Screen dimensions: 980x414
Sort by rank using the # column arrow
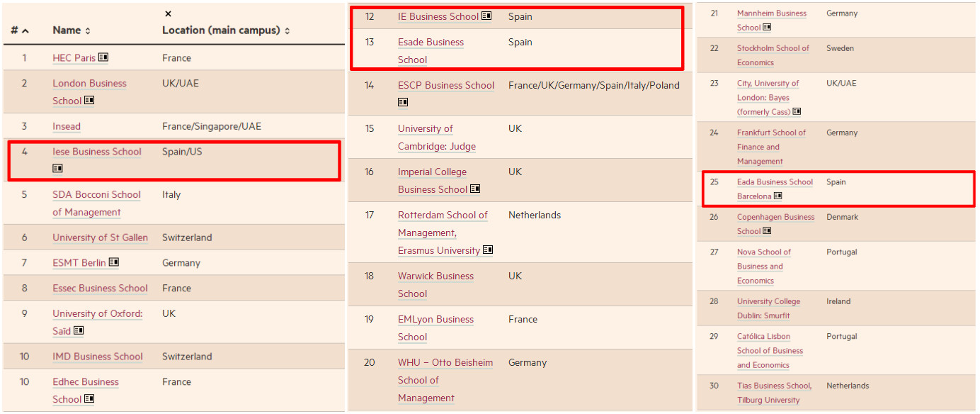coord(25,30)
